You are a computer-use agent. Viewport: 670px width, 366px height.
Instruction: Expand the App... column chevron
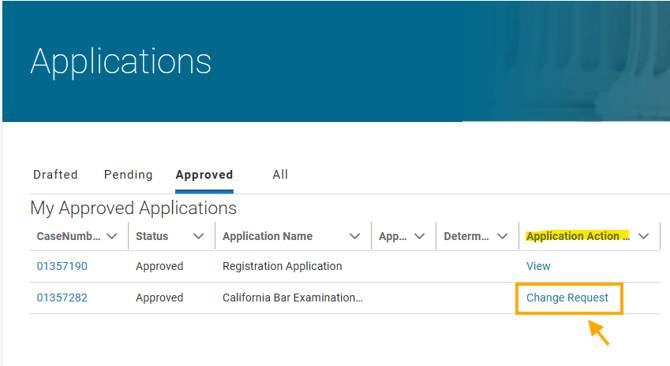tap(420, 236)
